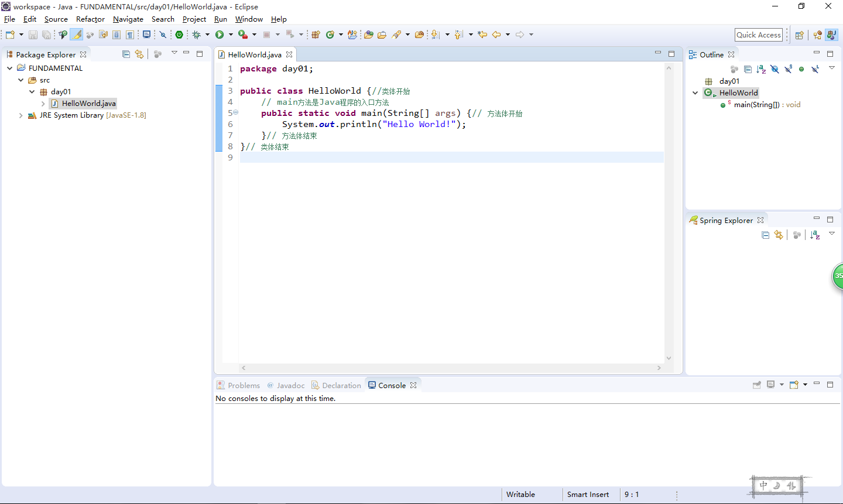Open the Navigate menu
Viewport: 843px width, 504px height.
(128, 19)
